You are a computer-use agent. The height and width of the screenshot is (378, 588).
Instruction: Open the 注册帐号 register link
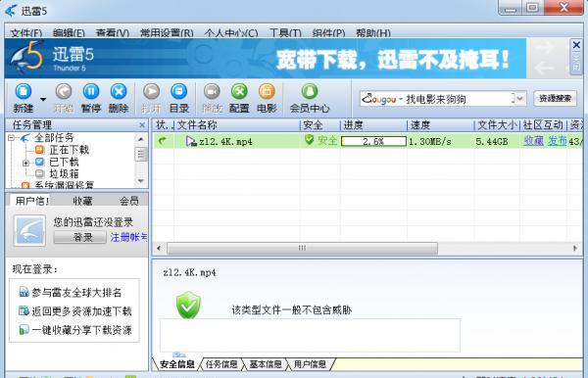pyautogui.click(x=128, y=237)
